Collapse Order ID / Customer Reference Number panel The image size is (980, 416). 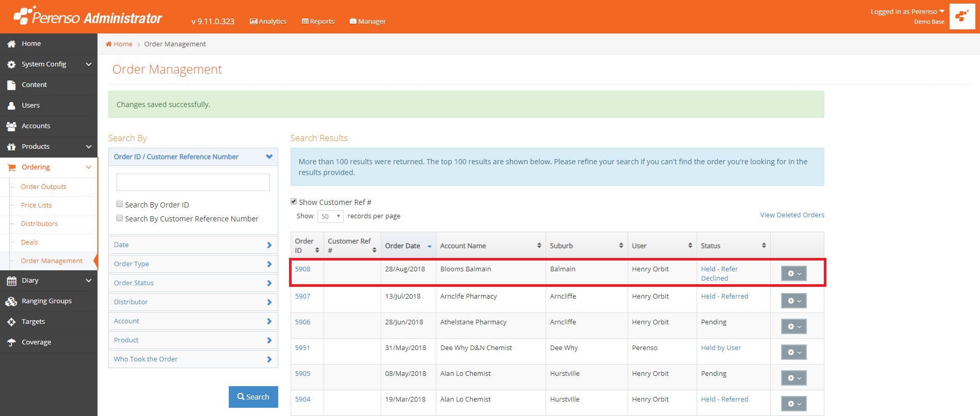tap(193, 157)
